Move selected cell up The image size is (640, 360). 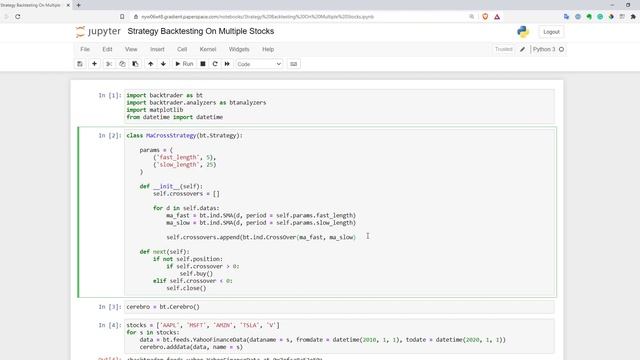click(151, 64)
